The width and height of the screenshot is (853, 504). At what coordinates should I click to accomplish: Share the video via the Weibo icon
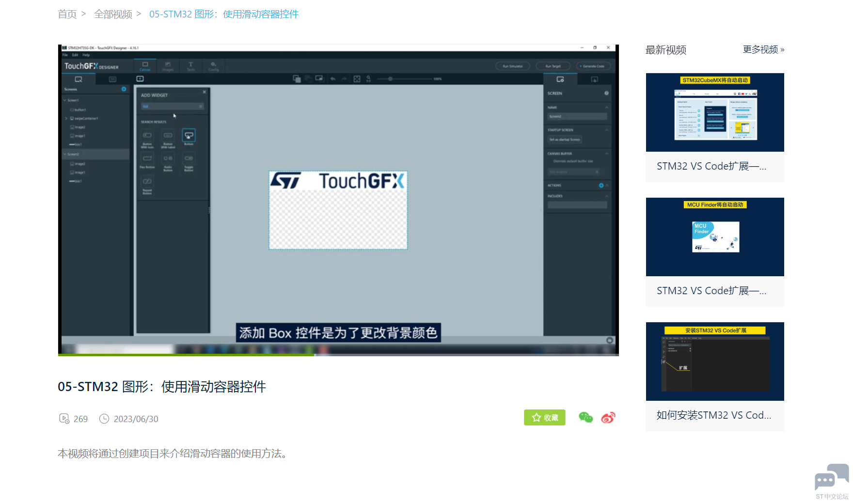608,417
